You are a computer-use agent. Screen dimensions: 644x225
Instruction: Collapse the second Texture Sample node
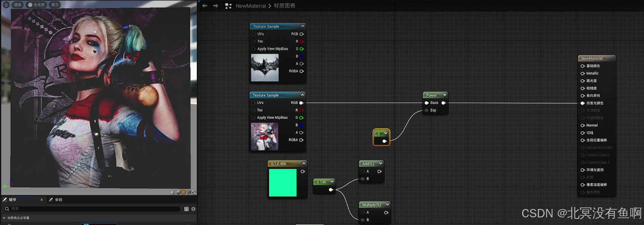(x=303, y=95)
